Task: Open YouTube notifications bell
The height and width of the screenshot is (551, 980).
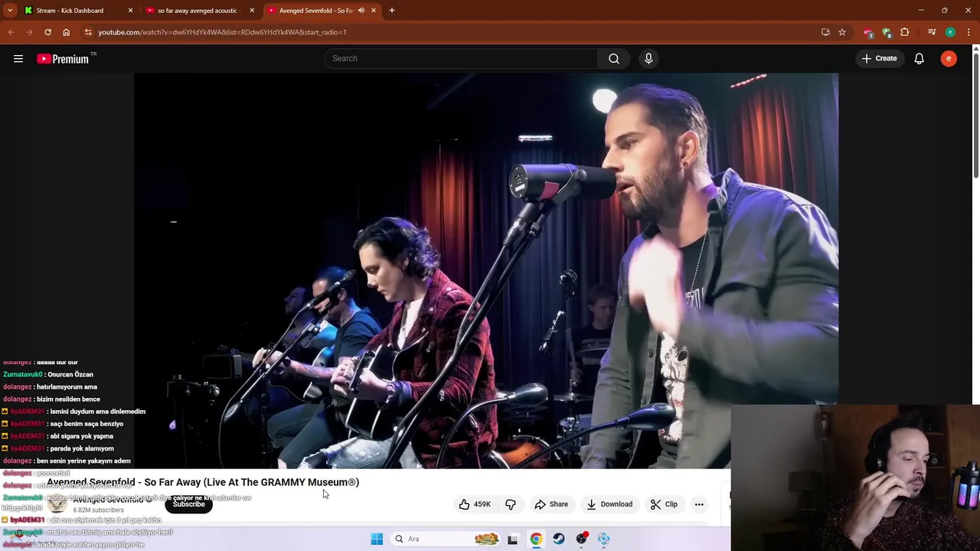Action: coord(920,58)
